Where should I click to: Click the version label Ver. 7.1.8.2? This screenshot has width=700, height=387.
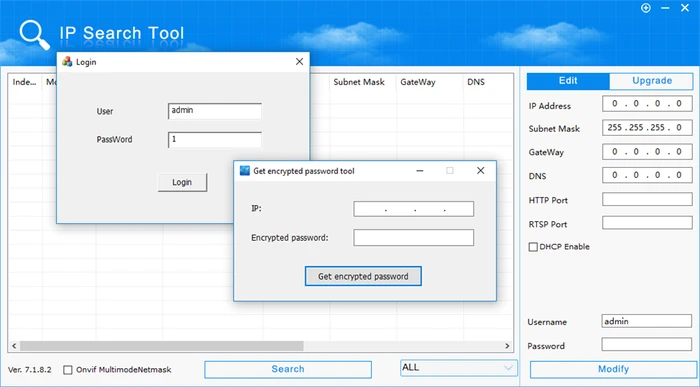tap(29, 370)
